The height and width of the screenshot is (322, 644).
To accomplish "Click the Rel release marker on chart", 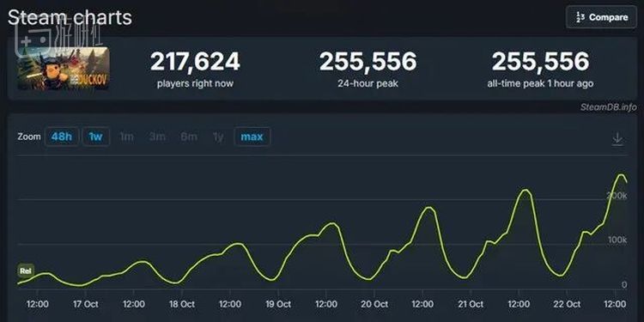I will pyautogui.click(x=26, y=271).
